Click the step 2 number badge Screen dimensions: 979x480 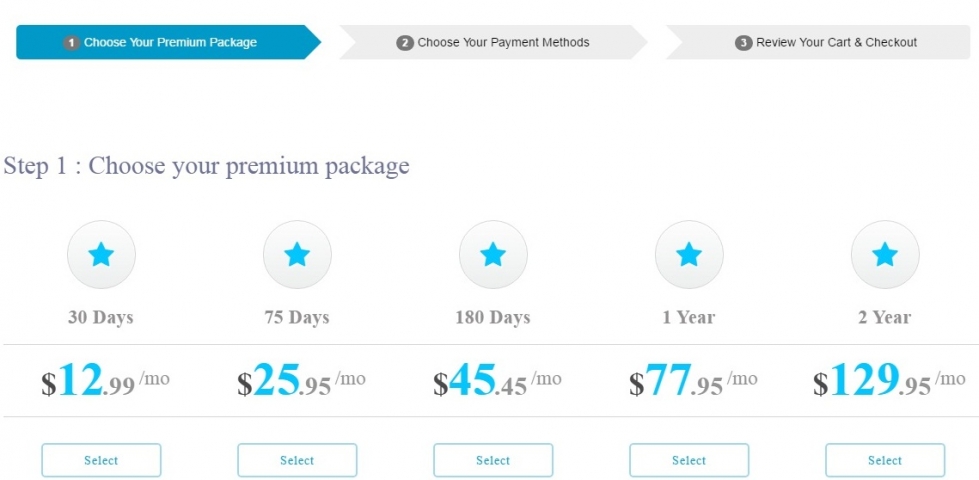(405, 43)
